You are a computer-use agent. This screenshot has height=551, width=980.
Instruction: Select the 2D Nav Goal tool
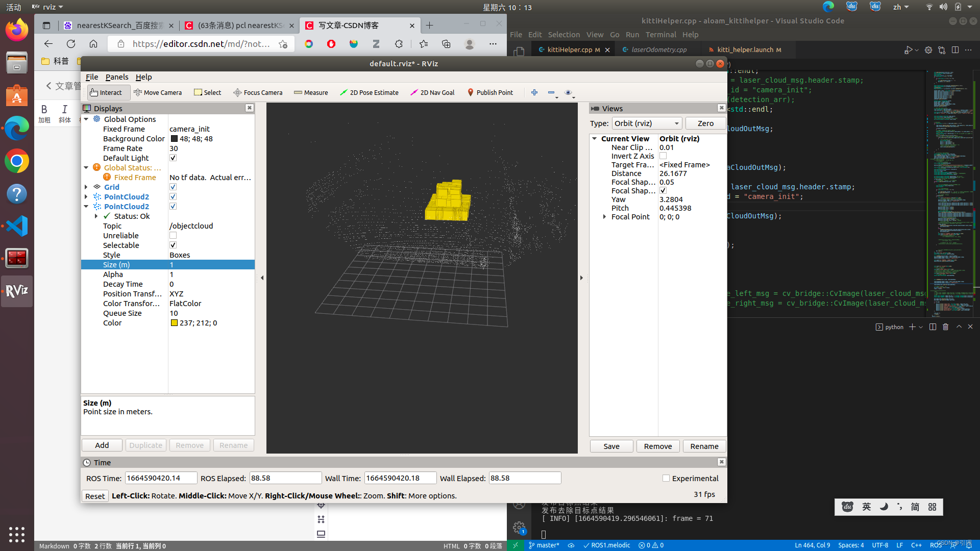[x=432, y=92]
